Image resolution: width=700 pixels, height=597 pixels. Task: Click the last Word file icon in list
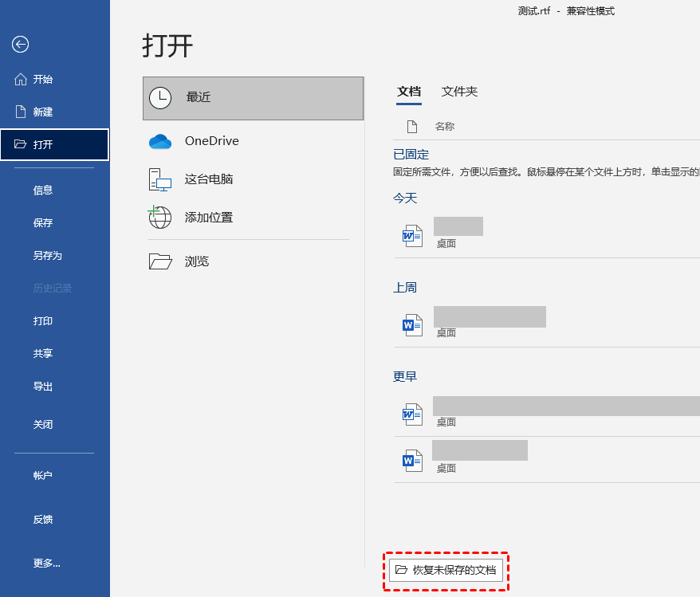coord(412,460)
